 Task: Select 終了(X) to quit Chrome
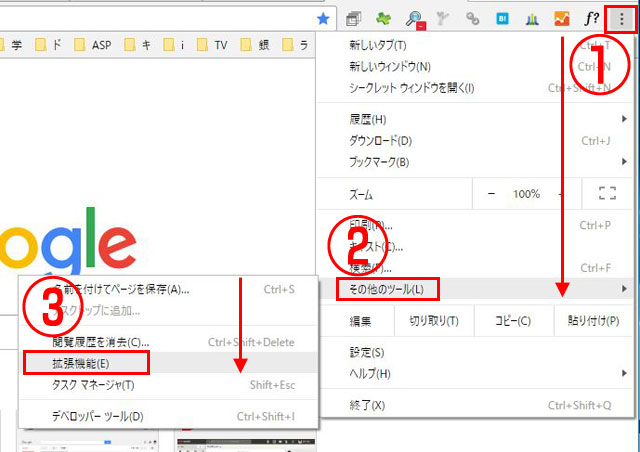[476, 405]
